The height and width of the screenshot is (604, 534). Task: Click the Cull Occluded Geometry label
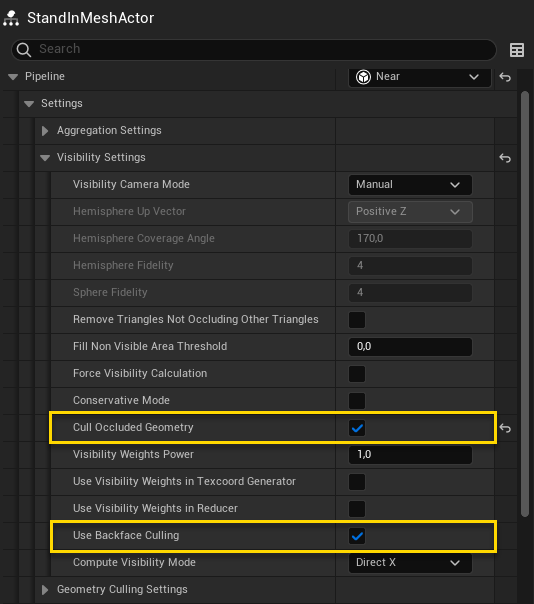click(x=133, y=428)
